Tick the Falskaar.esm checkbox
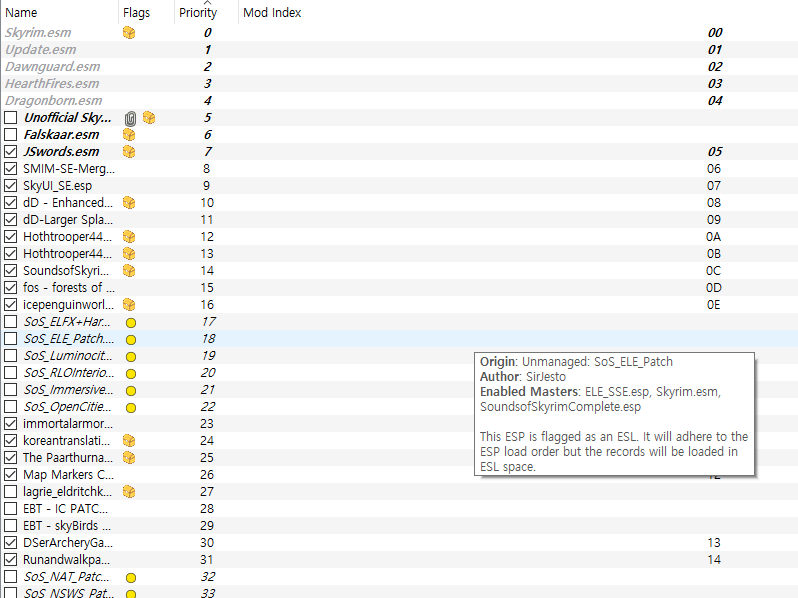 point(11,135)
